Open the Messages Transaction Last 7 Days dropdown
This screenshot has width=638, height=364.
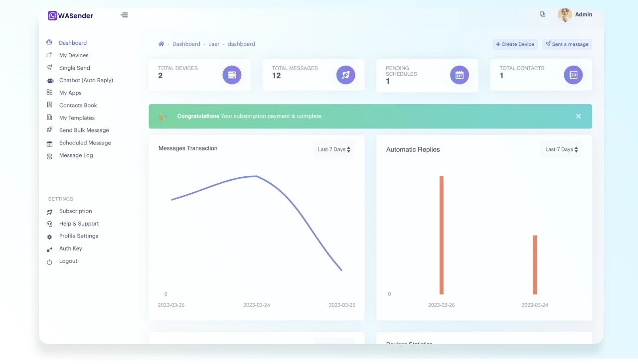click(334, 149)
